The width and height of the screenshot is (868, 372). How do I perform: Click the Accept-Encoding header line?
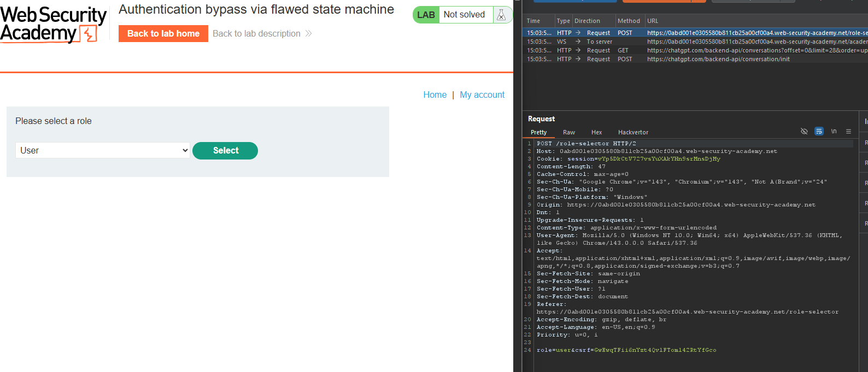pyautogui.click(x=601, y=320)
